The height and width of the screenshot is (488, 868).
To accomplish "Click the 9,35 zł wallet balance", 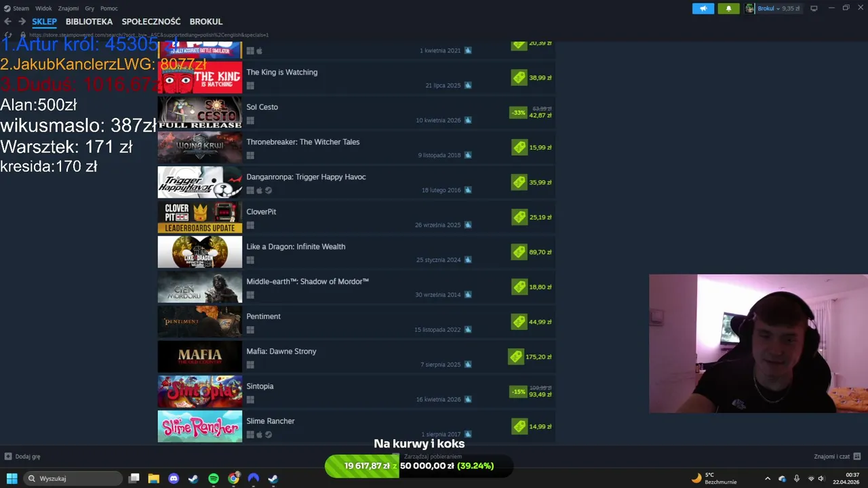I will [791, 8].
